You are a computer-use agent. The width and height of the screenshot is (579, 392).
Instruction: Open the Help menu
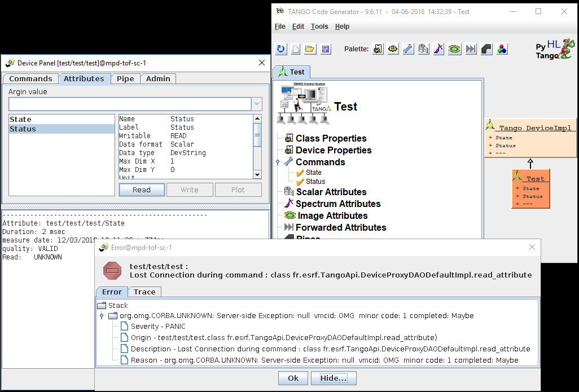click(x=342, y=26)
